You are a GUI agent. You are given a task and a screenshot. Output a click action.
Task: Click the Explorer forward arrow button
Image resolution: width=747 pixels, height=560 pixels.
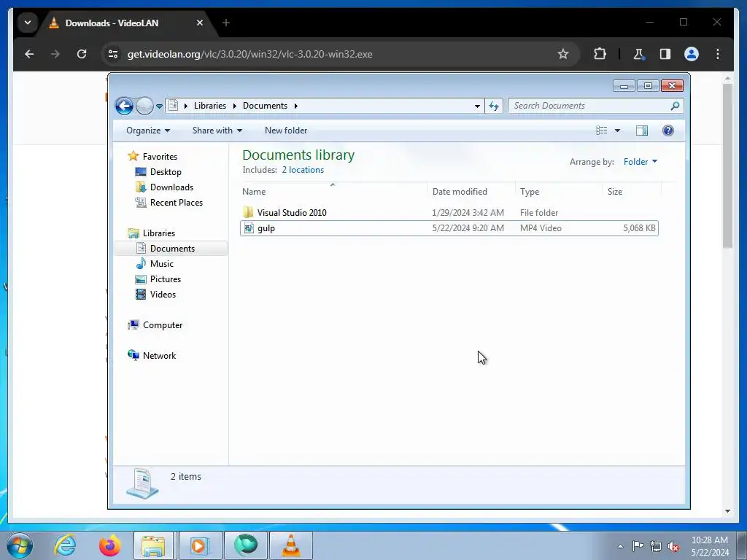point(144,106)
